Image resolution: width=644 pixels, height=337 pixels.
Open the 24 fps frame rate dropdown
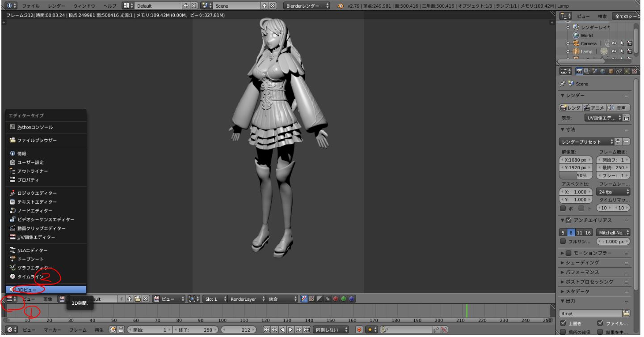613,192
